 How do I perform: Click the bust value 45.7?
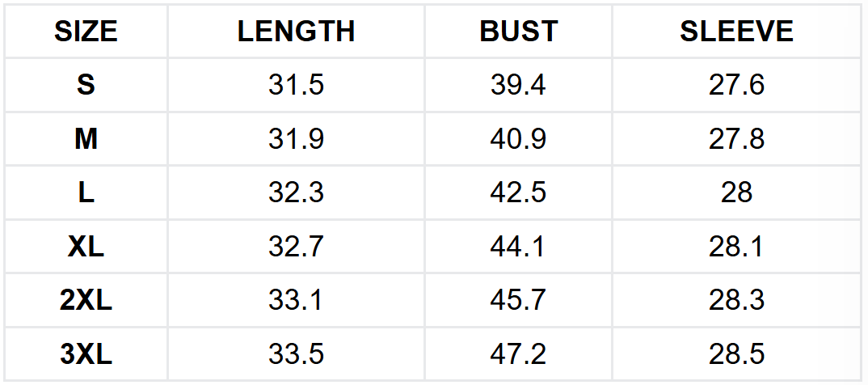[518, 301]
